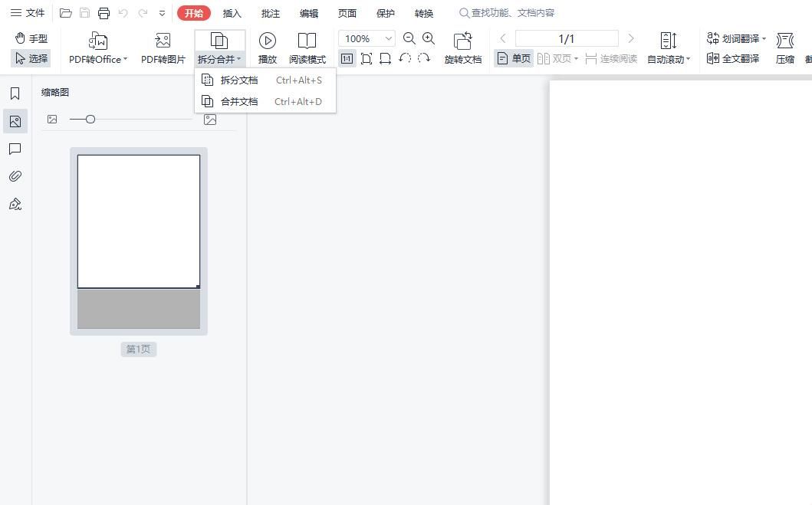The height and width of the screenshot is (505, 812).
Task: Choose 拆分文档 from the menu
Action: point(265,80)
